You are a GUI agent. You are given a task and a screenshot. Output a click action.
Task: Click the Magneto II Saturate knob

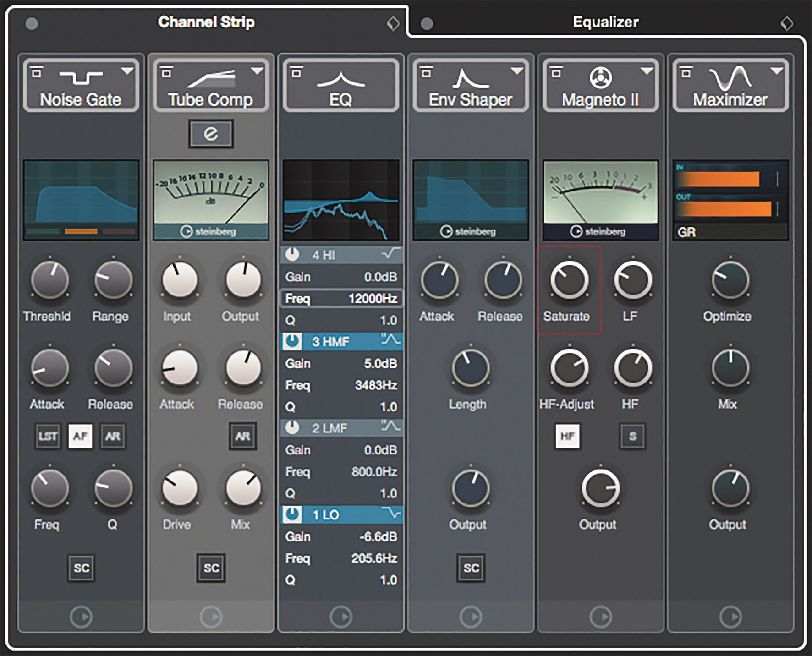click(x=569, y=280)
